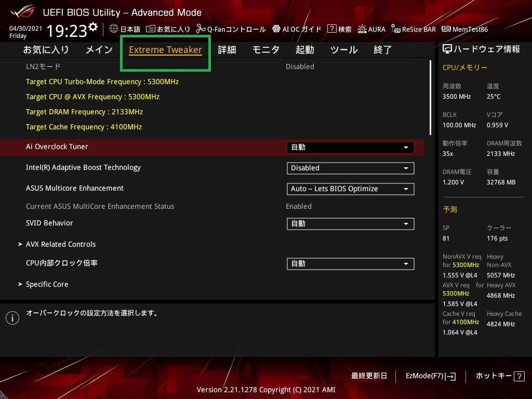Viewport: 532px width, 399px height.
Task: Open ホットキー help
Action: click(500, 376)
